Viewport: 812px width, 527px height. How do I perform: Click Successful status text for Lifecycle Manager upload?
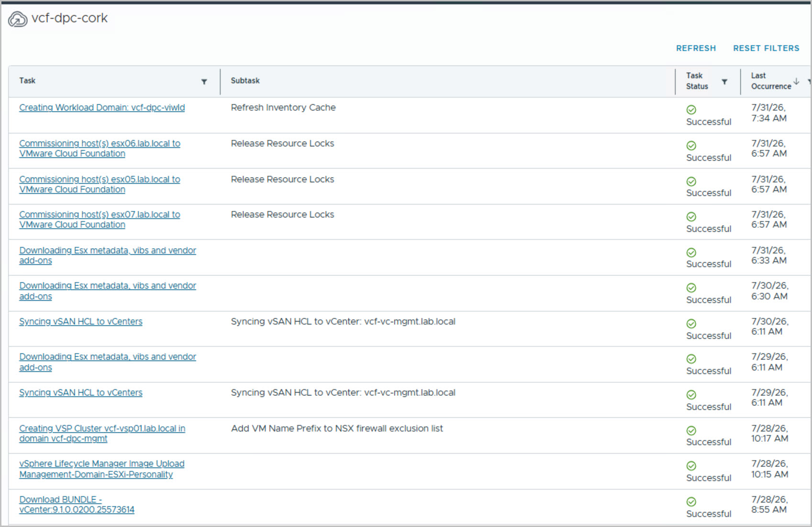[709, 478]
